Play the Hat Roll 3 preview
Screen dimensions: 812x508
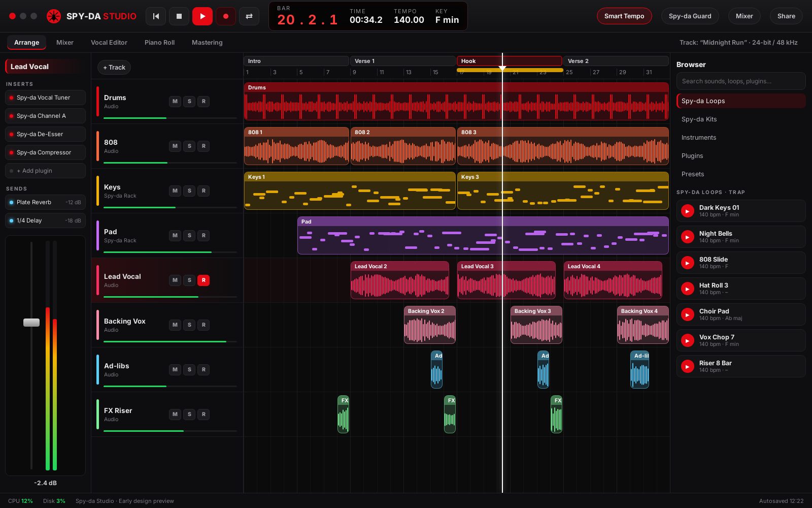pyautogui.click(x=688, y=289)
